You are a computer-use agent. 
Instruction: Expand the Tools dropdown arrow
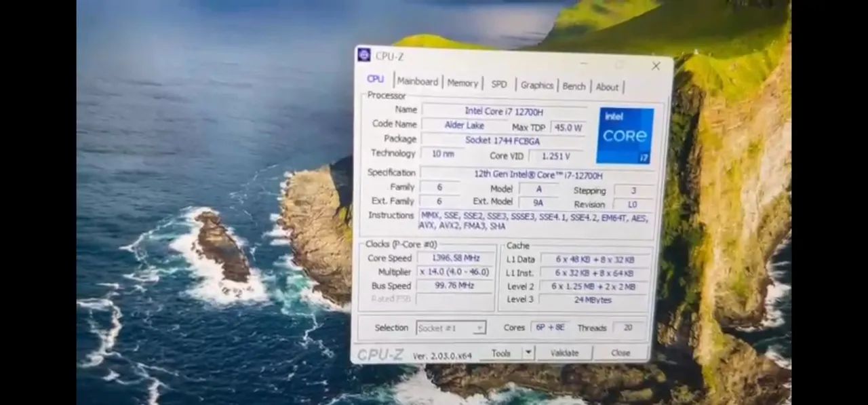click(528, 353)
